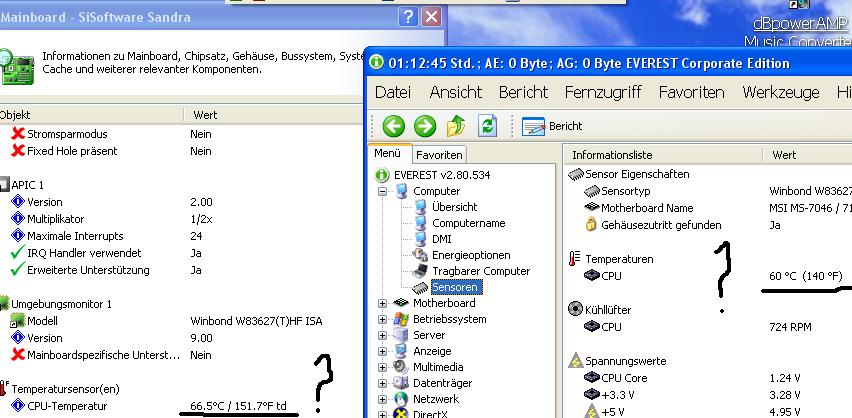Click the DirectX icon in tree
852x418 pixels.
tap(401, 414)
